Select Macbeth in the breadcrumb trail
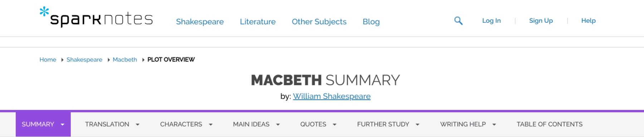Viewport: 644px width, 137px height. pos(125,60)
